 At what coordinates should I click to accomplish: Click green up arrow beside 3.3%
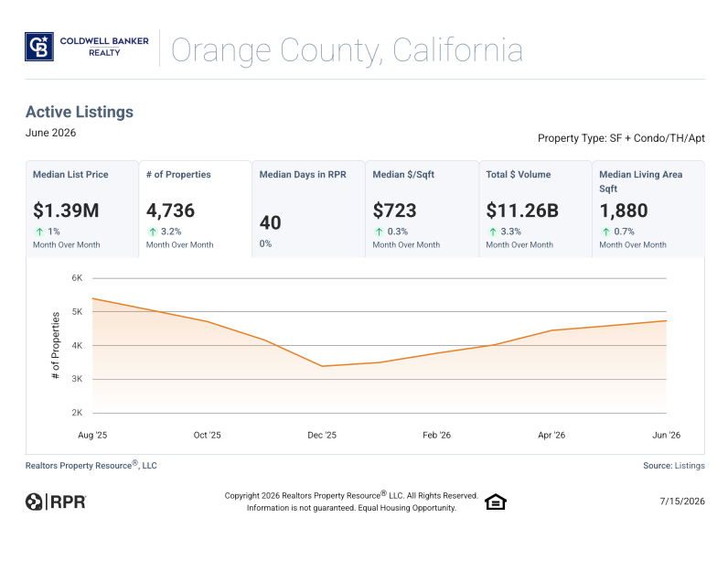[493, 232]
